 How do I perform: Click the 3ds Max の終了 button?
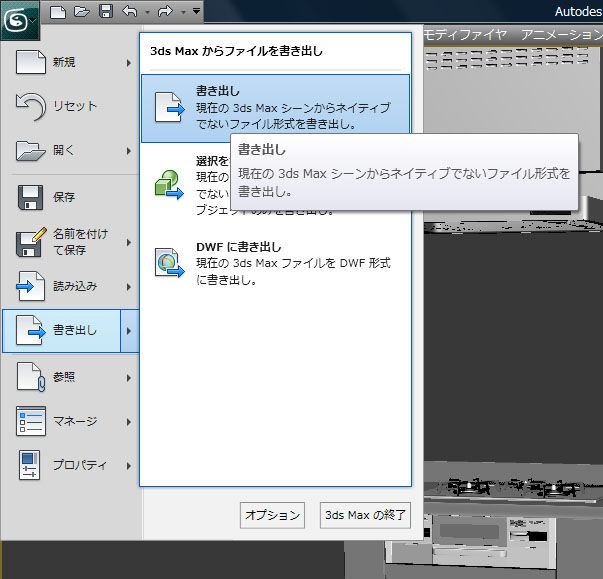tap(365, 515)
